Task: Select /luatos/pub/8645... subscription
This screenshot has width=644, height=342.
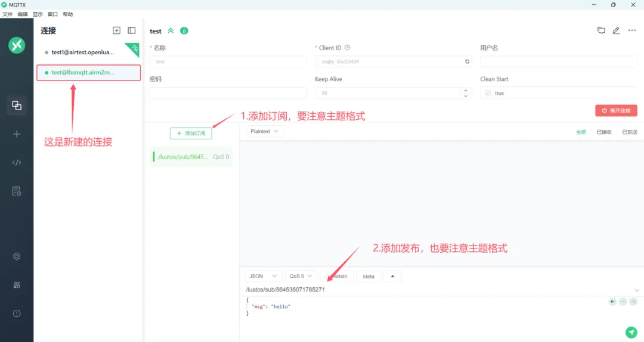Action: click(x=191, y=157)
